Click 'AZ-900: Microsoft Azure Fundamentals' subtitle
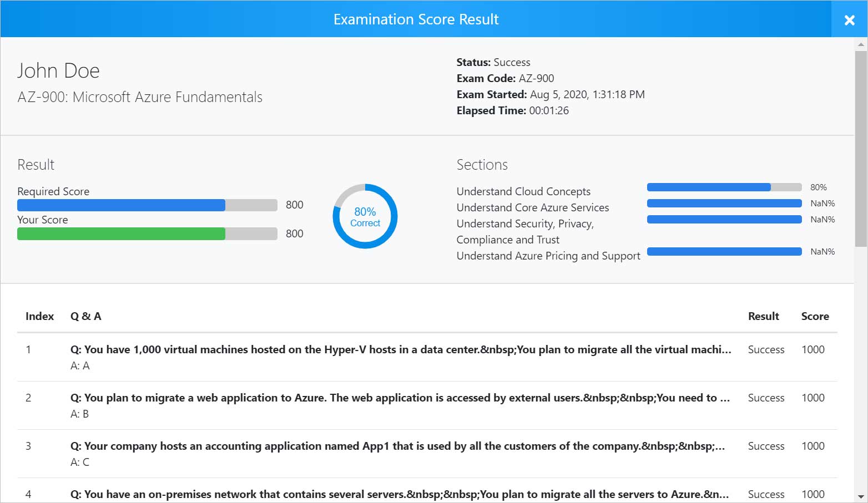The height and width of the screenshot is (503, 868). [140, 97]
